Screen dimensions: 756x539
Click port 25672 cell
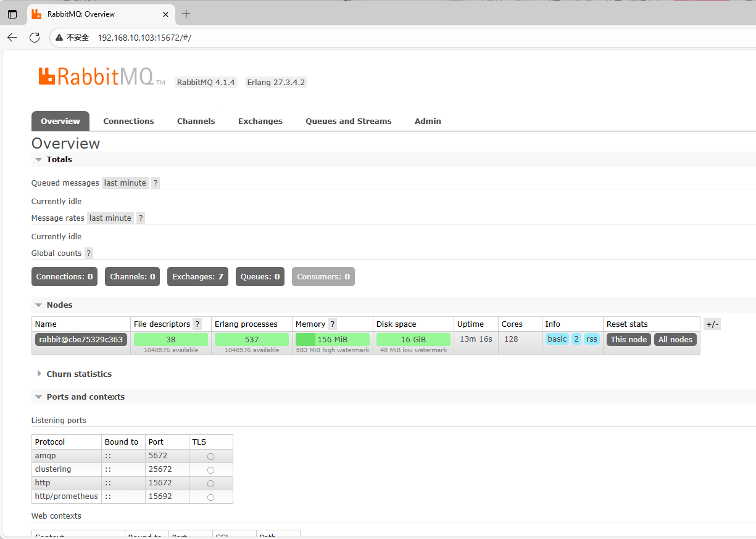[167, 469]
